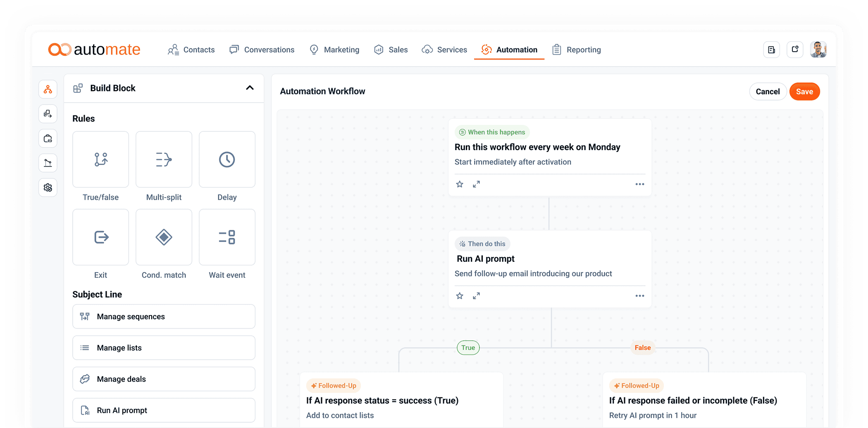868x428 pixels.
Task: Switch to the Reporting tab
Action: point(577,50)
